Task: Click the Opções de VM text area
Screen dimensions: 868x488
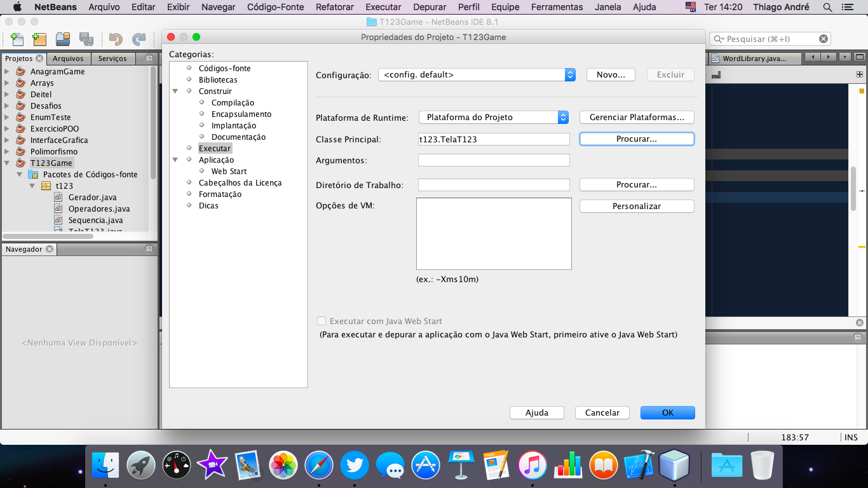Action: click(494, 234)
